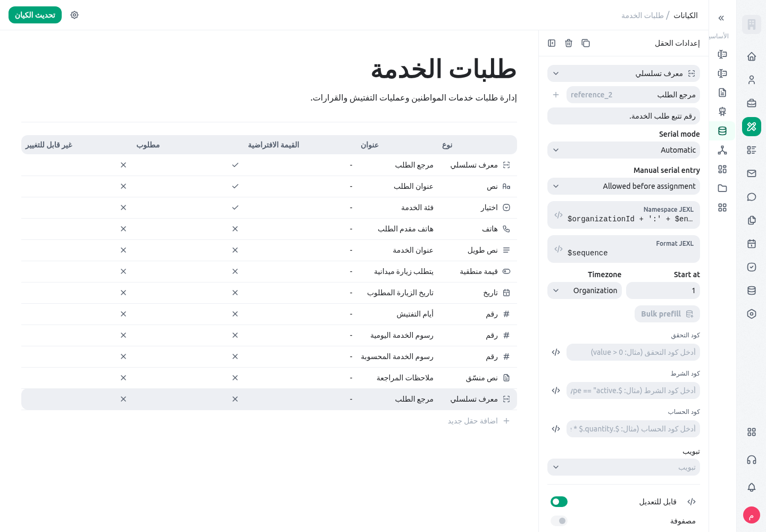The height and width of the screenshot is (532, 766).
Task: Toggle required mark for فئة الخدمة row
Action: coord(235,207)
